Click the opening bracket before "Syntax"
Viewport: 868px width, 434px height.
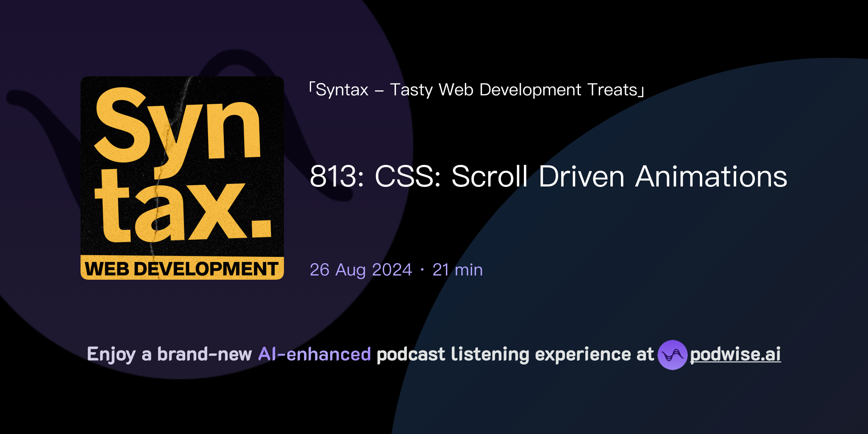click(312, 88)
